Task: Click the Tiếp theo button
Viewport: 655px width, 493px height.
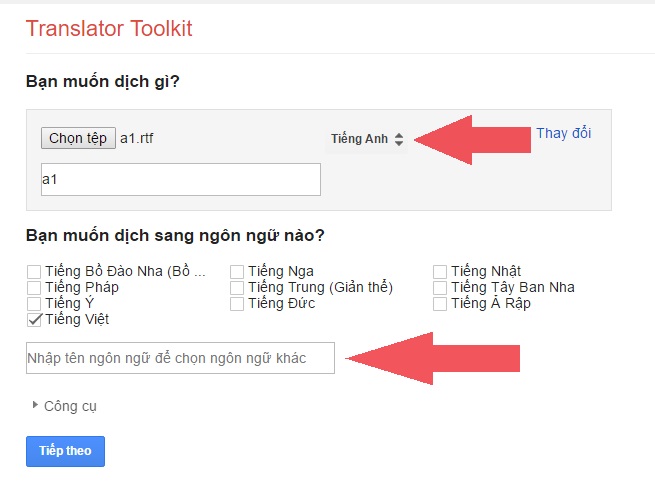Action: 65,451
